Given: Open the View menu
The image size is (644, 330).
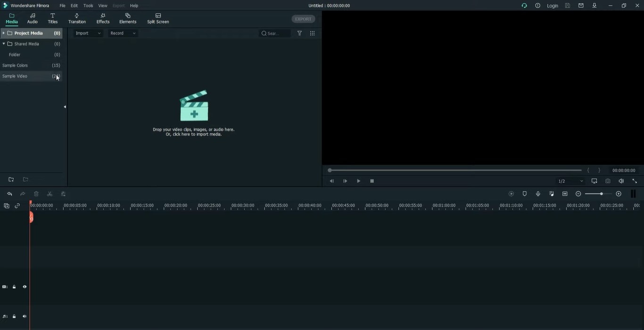Looking at the screenshot, I should (x=103, y=6).
